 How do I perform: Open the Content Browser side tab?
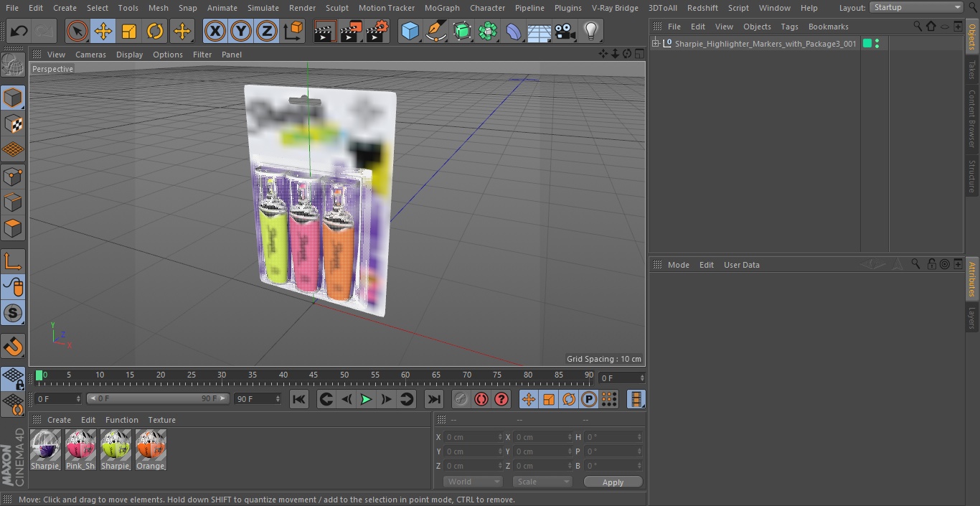coord(972,119)
